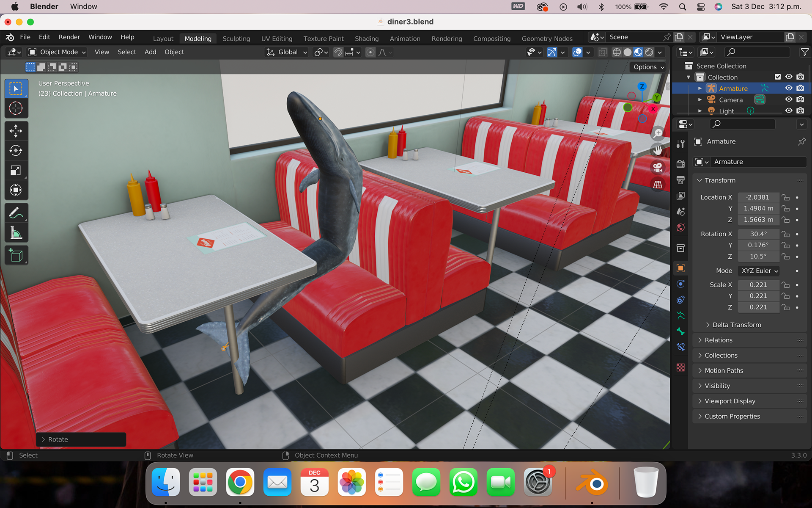Screen dimensions: 812x508
Task: Select the Annotate pencil tool
Action: tap(16, 213)
